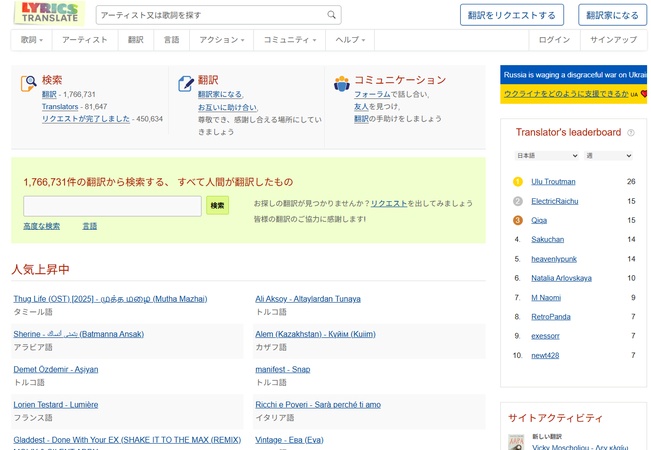Click the 検索 section magnifier document icon

pos(28,83)
